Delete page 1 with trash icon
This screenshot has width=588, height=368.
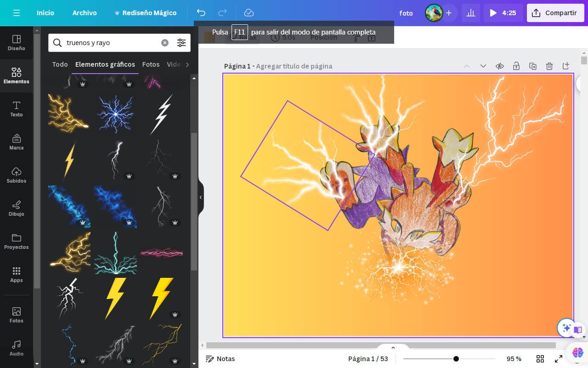549,66
